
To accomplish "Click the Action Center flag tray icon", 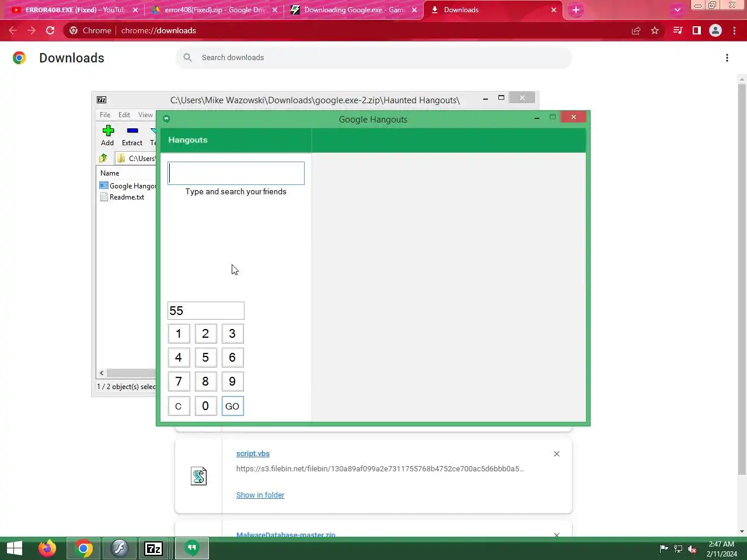I will pos(664,549).
